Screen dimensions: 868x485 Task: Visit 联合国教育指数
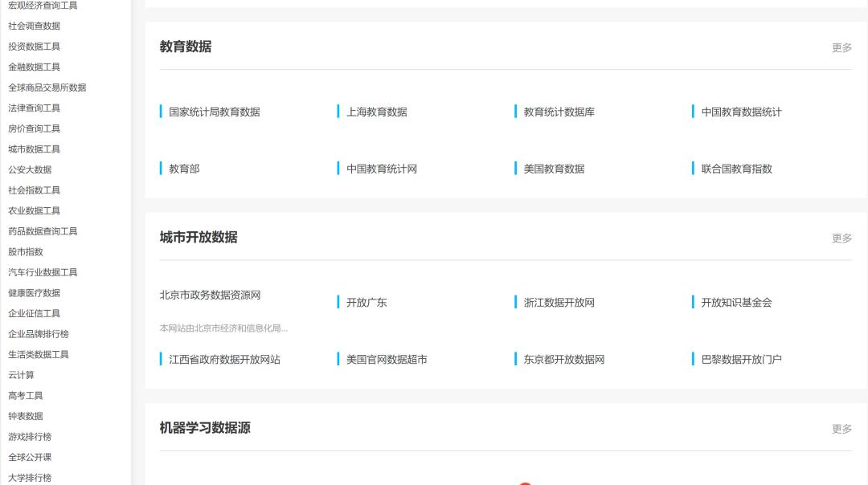(735, 169)
